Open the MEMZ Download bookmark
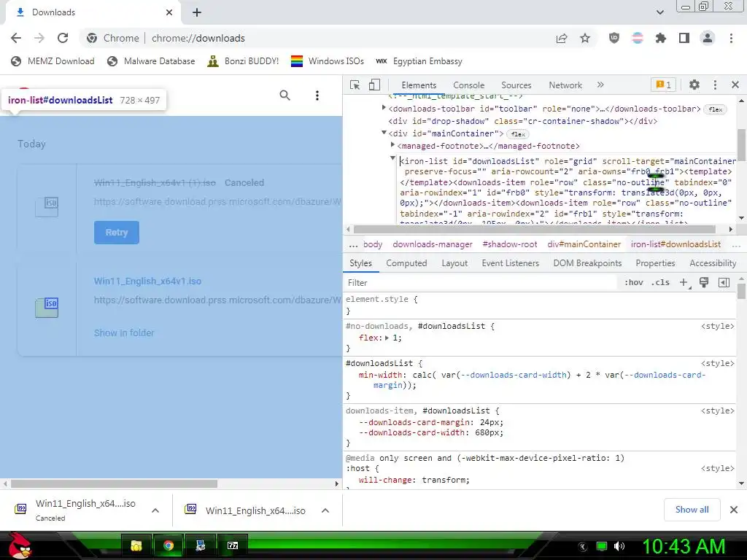747x560 pixels. pyautogui.click(x=53, y=61)
